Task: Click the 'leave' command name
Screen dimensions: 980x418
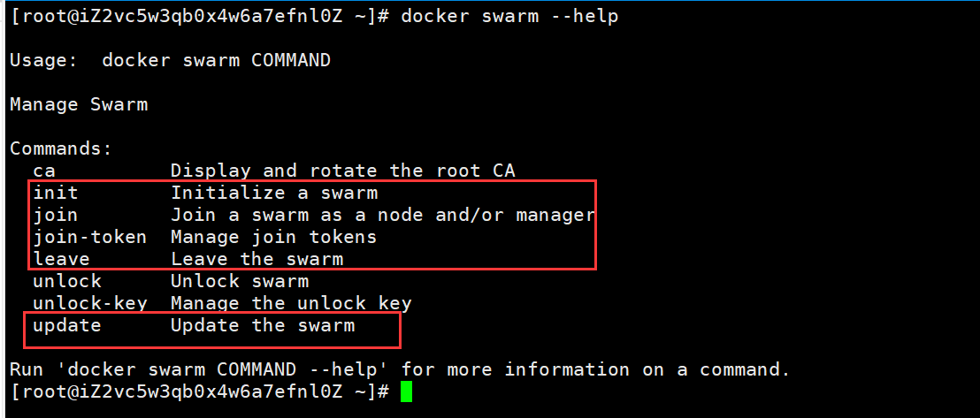Action: [x=61, y=259]
